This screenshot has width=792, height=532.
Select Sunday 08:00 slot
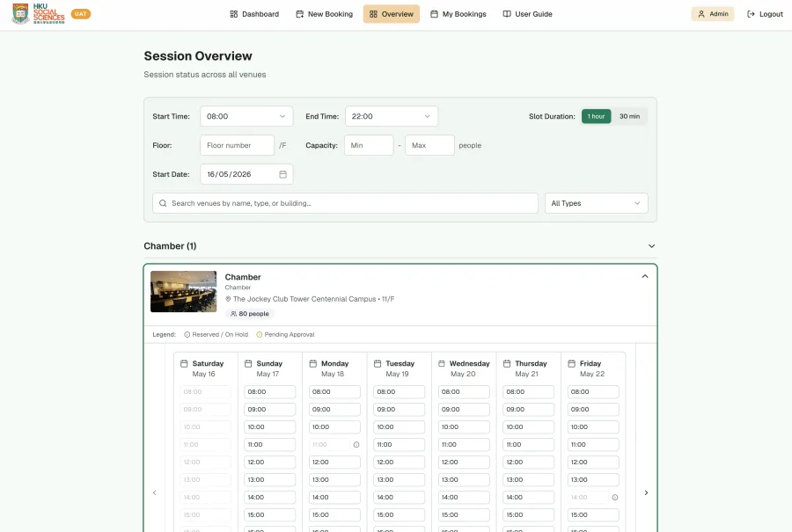270,391
